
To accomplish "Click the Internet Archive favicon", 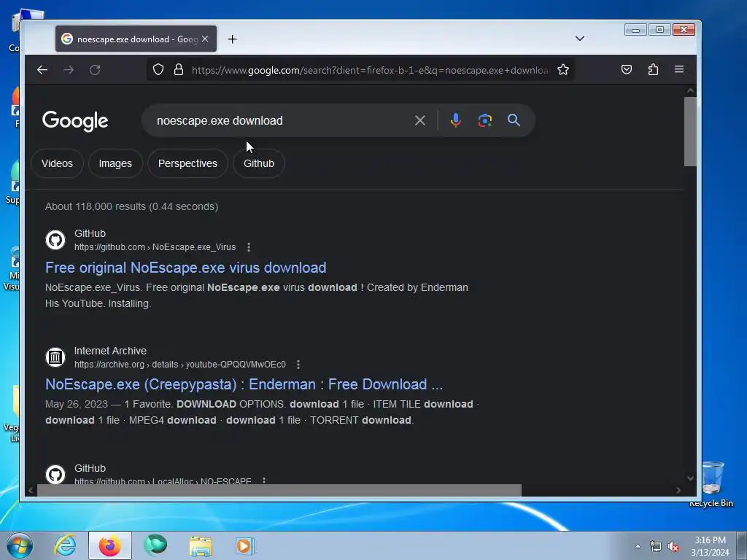I will [55, 357].
